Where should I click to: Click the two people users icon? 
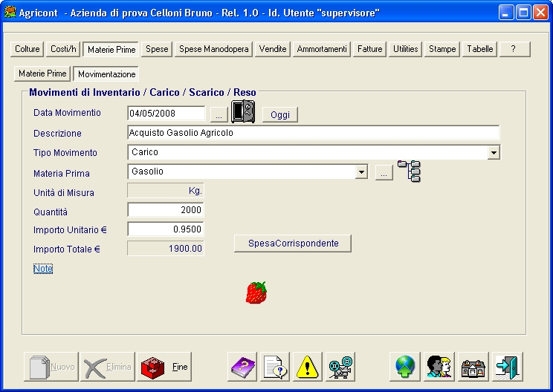point(439,367)
